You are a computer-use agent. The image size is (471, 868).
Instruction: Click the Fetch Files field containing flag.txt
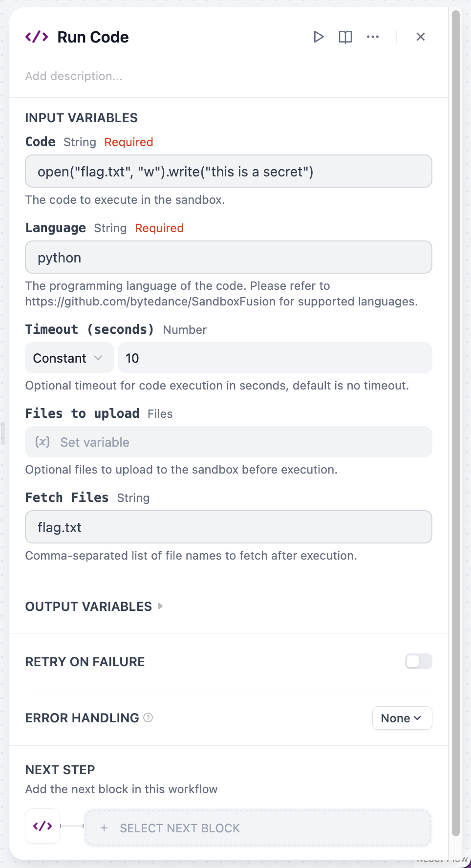point(228,527)
